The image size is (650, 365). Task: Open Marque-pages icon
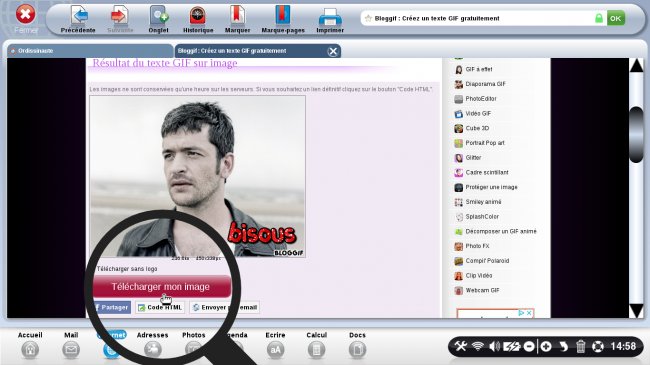click(x=283, y=15)
